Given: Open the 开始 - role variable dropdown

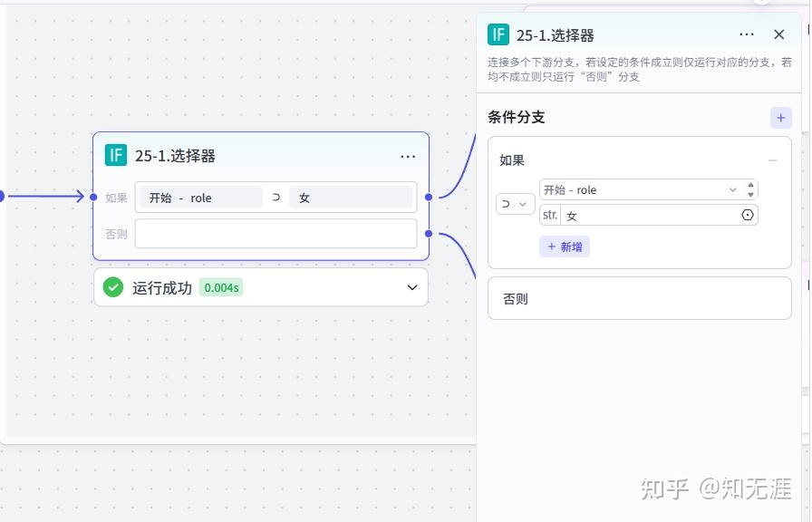Looking at the screenshot, I should point(641,190).
